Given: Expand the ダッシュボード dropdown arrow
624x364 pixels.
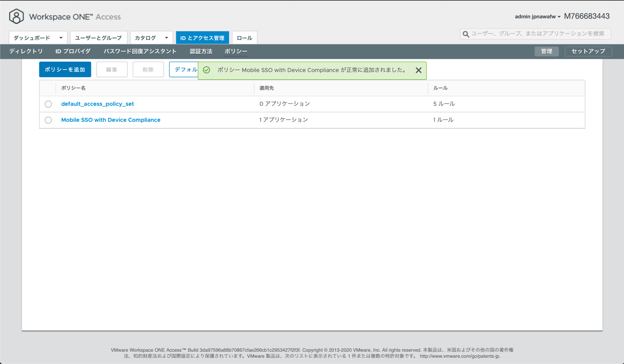Looking at the screenshot, I should click(x=61, y=38).
